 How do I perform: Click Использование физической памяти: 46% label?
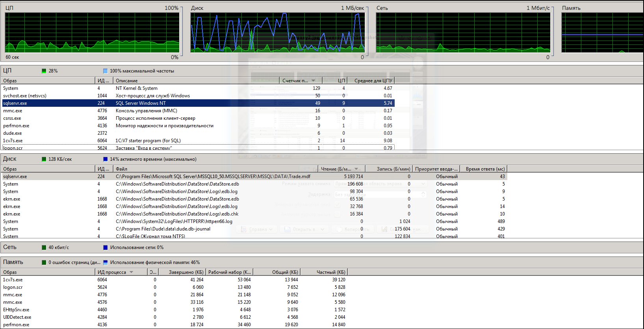155,262
